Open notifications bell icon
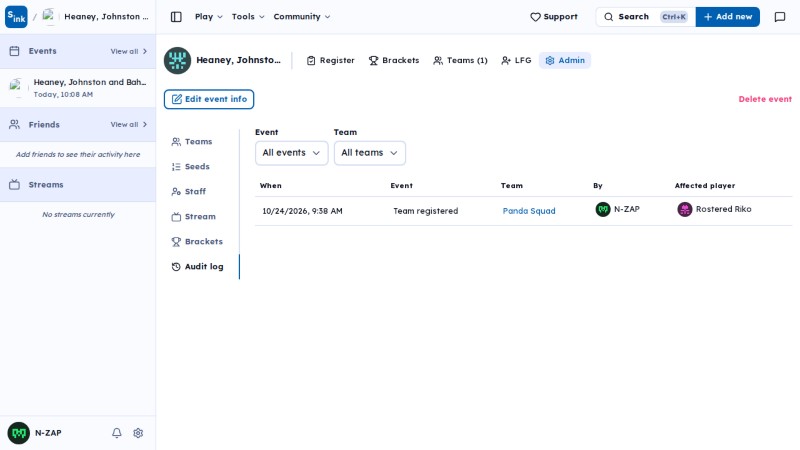 (117, 433)
